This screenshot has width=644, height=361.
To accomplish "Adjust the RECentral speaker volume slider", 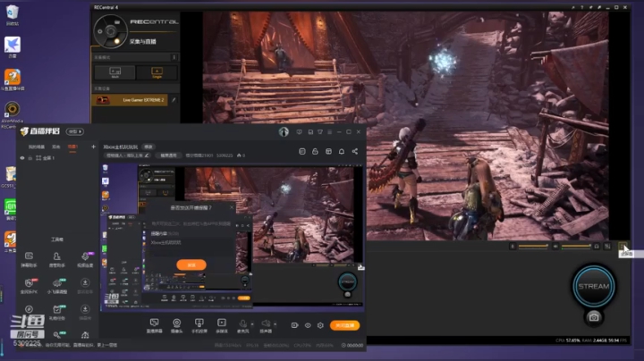I will point(576,246).
